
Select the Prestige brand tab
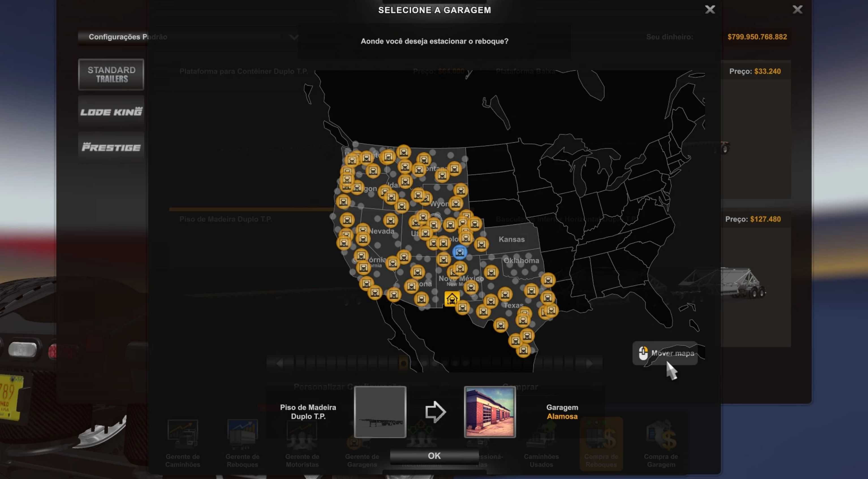111,147
